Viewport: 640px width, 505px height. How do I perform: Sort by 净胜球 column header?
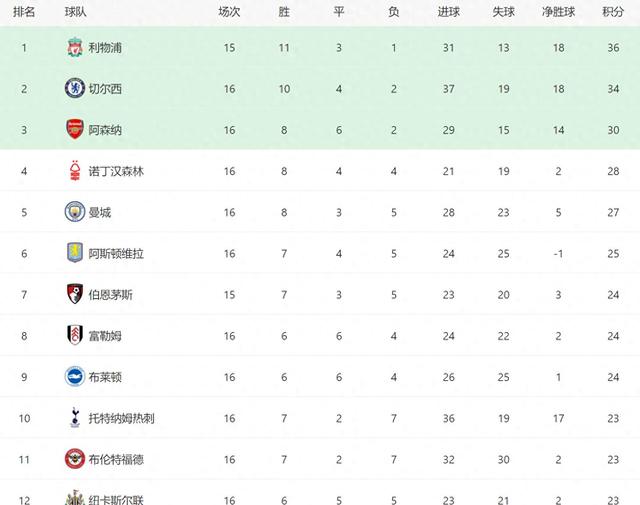click(558, 12)
